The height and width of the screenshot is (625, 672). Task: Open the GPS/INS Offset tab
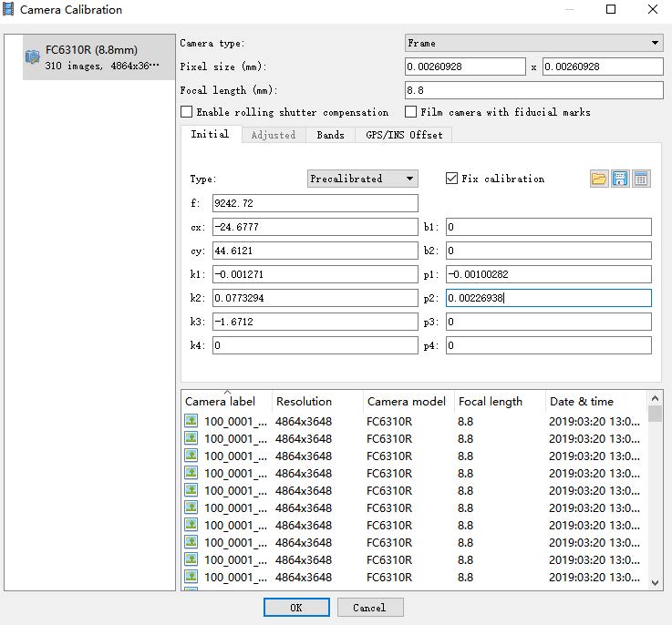click(404, 135)
